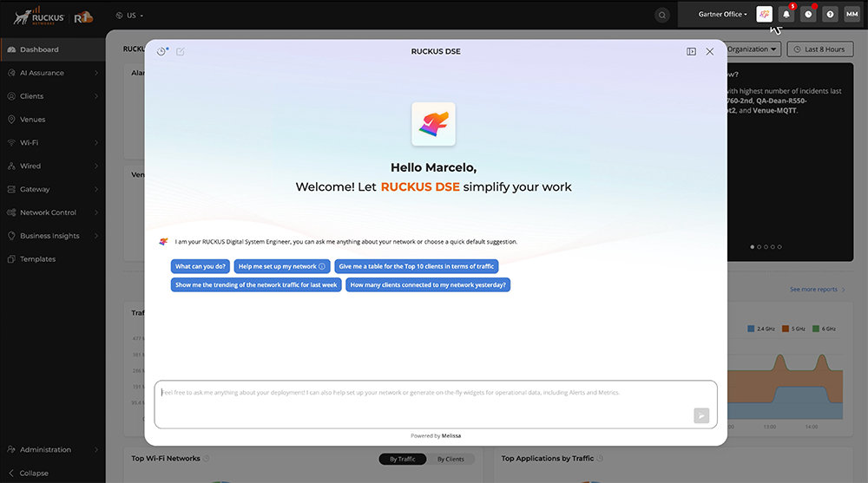This screenshot has height=483, width=868.
Task: Click second carousel dot in insight card
Action: [759, 247]
